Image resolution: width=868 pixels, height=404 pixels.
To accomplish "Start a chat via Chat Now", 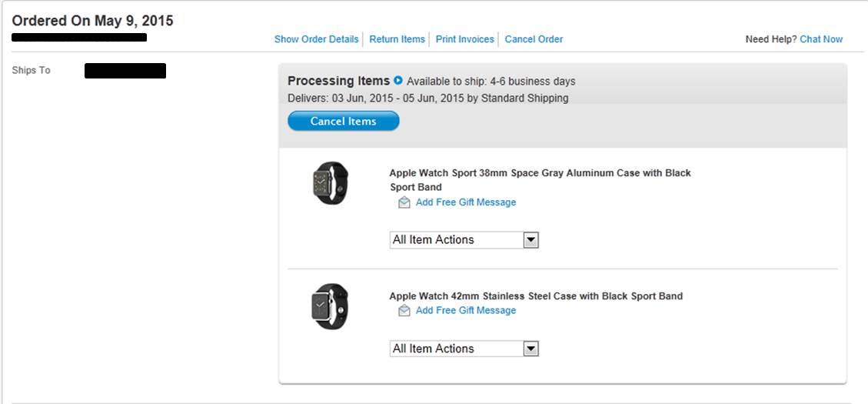I will coord(821,39).
